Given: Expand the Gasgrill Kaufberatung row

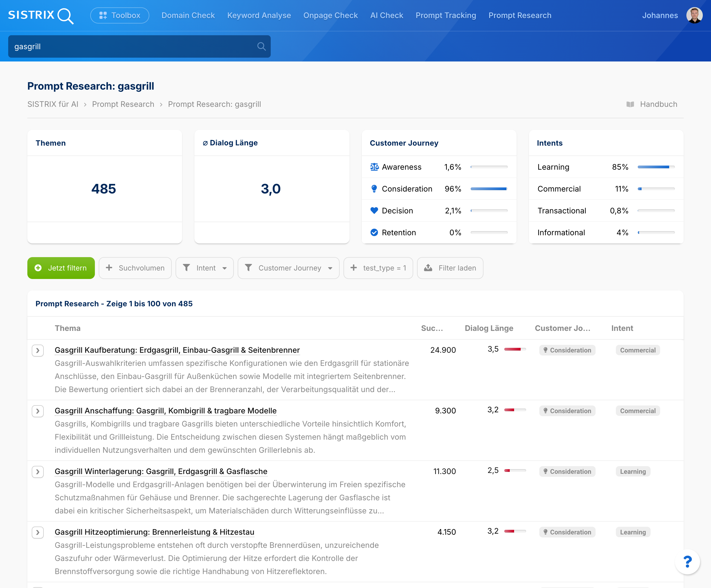Looking at the screenshot, I should (x=37, y=350).
